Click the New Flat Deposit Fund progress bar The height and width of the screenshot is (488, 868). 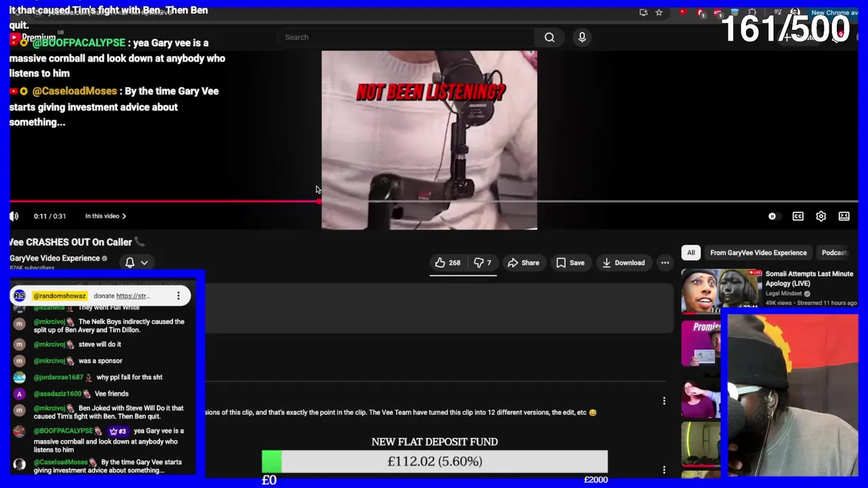tap(435, 462)
